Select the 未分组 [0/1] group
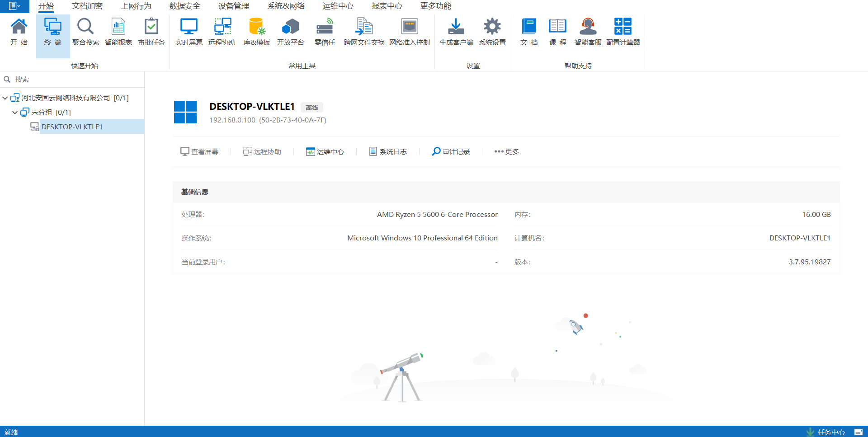 (x=51, y=113)
